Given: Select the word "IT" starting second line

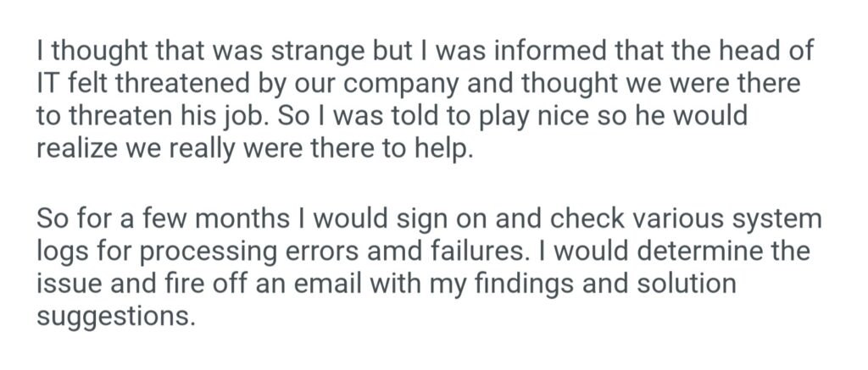Looking at the screenshot, I should 46,83.
